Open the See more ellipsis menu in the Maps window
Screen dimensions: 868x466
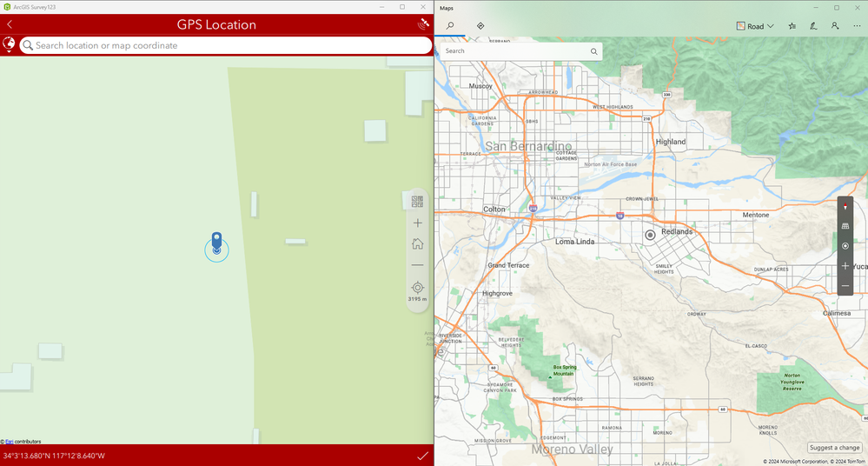click(x=857, y=26)
